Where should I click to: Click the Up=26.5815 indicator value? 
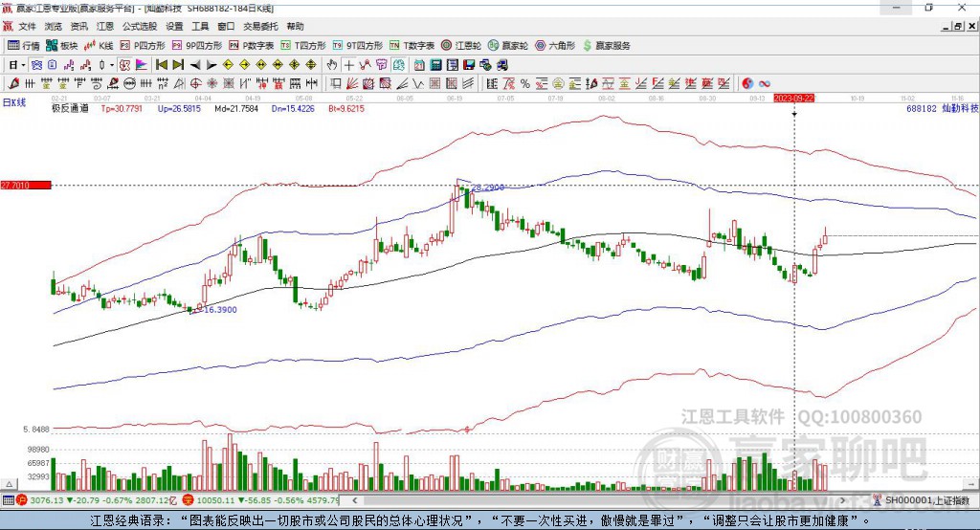pyautogui.click(x=179, y=108)
